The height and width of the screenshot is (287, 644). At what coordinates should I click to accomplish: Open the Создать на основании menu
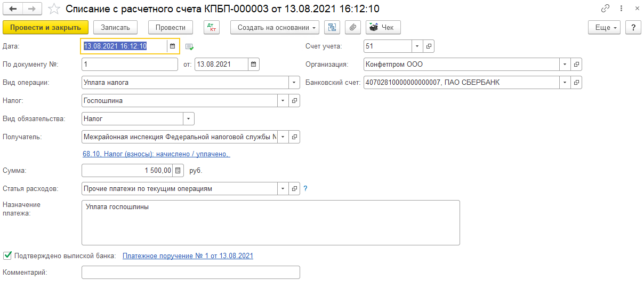tap(275, 27)
